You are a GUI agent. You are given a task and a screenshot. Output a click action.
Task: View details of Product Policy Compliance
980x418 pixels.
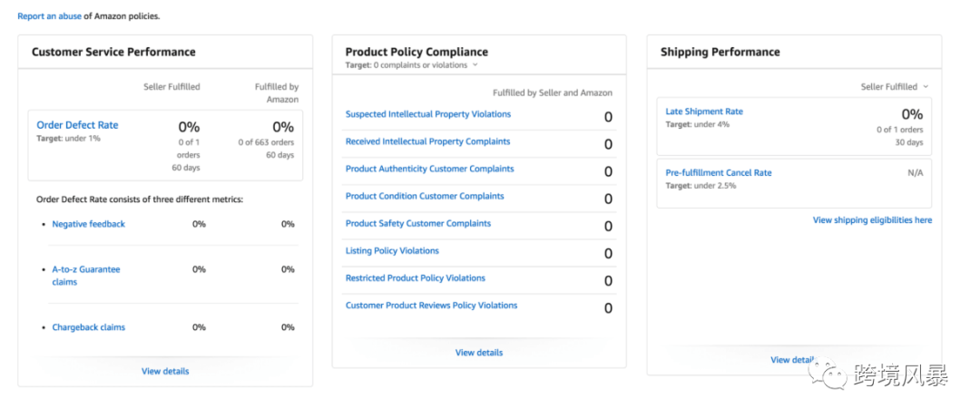pyautogui.click(x=479, y=353)
